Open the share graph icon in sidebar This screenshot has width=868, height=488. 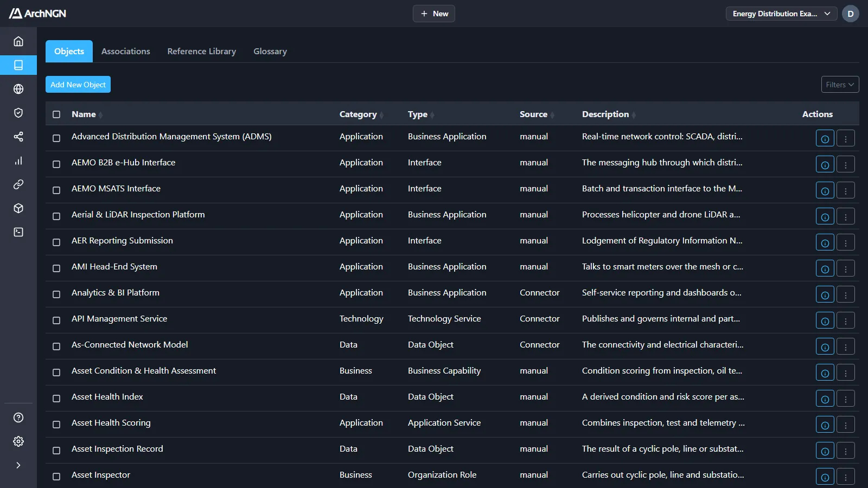tap(18, 137)
